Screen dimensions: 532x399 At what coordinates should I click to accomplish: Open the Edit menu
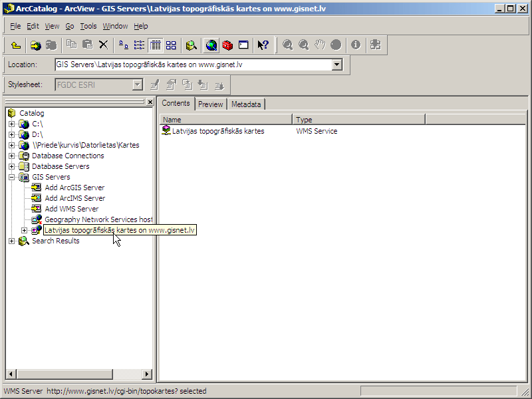click(x=33, y=26)
